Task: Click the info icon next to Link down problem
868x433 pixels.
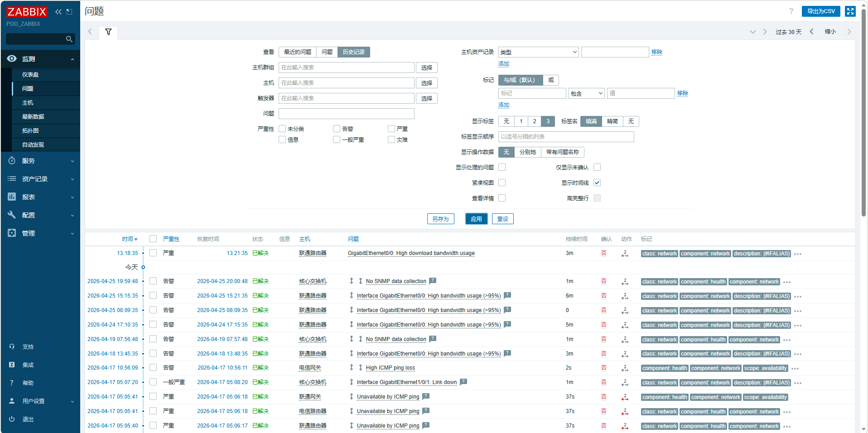Action: click(x=463, y=382)
